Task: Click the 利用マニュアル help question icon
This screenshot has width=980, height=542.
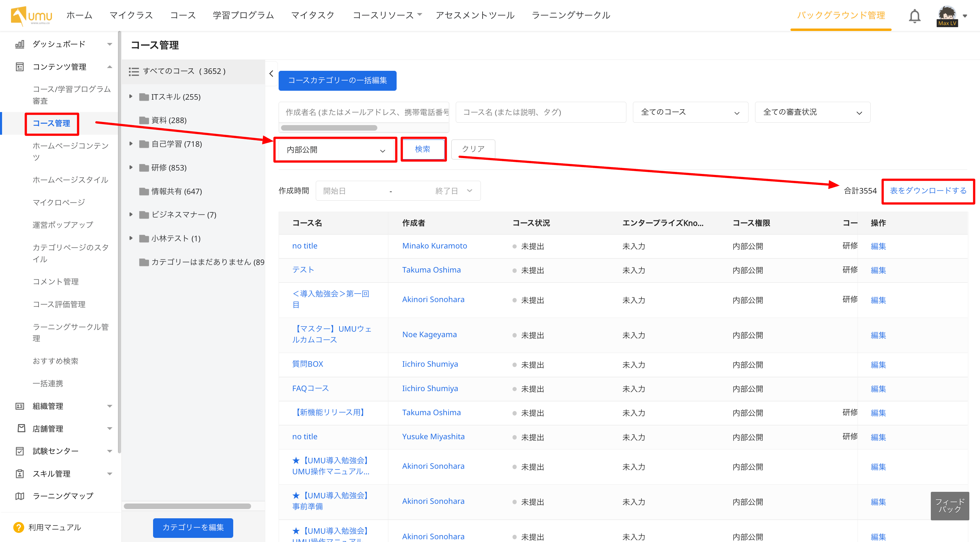Action: click(x=18, y=527)
